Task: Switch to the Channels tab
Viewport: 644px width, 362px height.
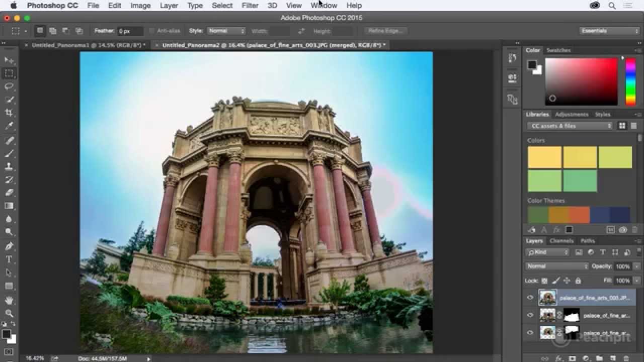Action: pyautogui.click(x=561, y=241)
